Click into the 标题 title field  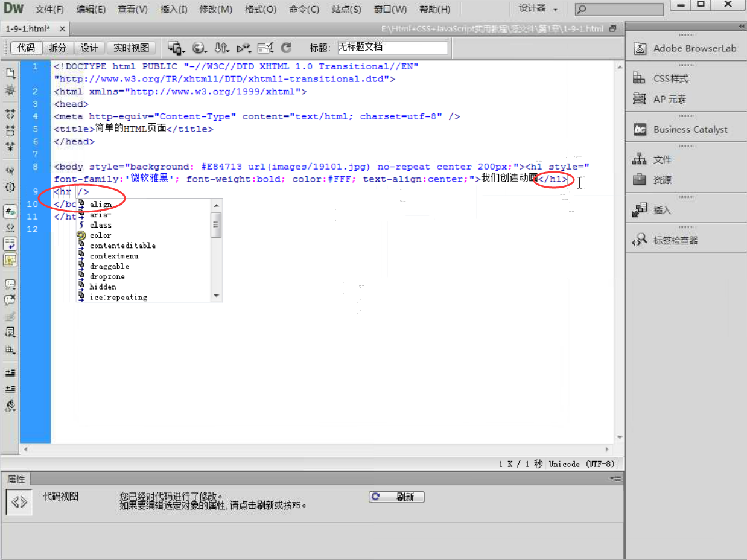tap(392, 48)
